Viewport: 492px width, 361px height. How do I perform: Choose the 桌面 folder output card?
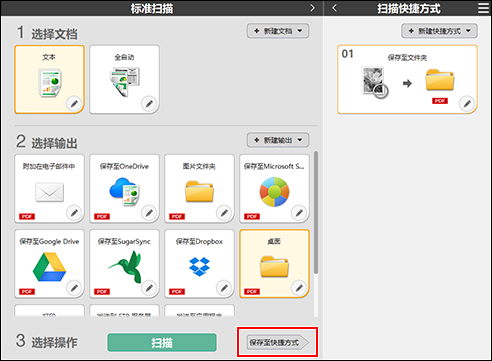(x=274, y=263)
